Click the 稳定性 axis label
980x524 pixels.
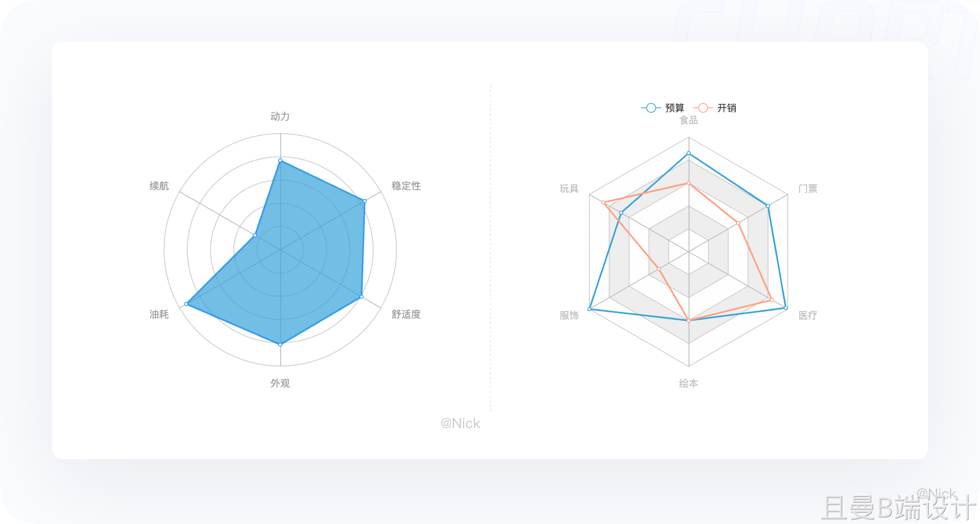(406, 186)
